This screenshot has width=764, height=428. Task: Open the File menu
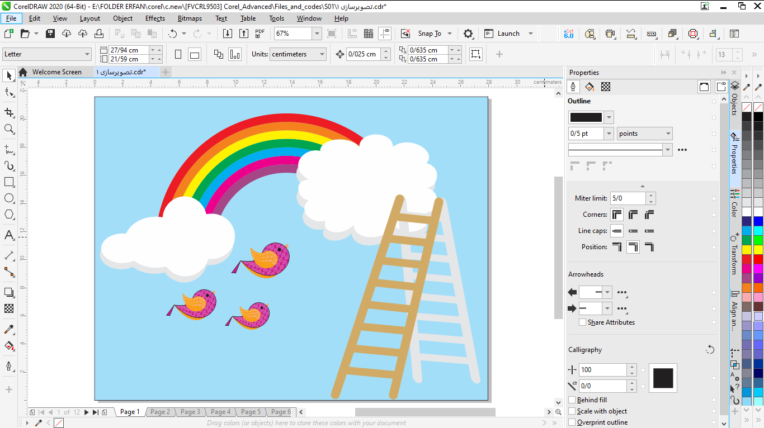[11, 19]
